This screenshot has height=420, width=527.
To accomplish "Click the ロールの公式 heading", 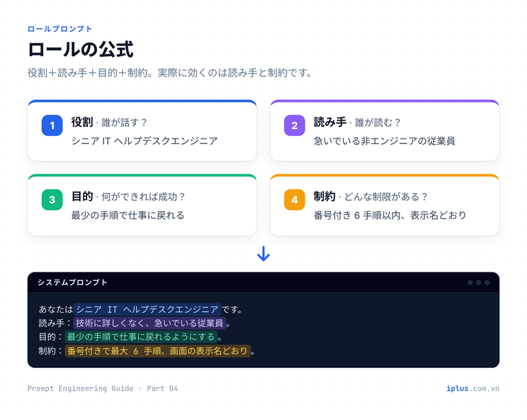I will coord(81,49).
